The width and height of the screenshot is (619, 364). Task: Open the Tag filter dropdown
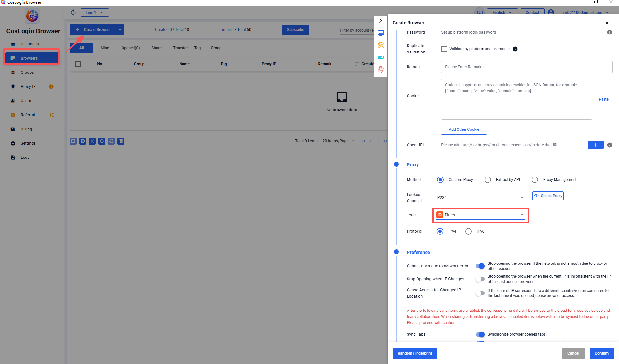tap(201, 48)
